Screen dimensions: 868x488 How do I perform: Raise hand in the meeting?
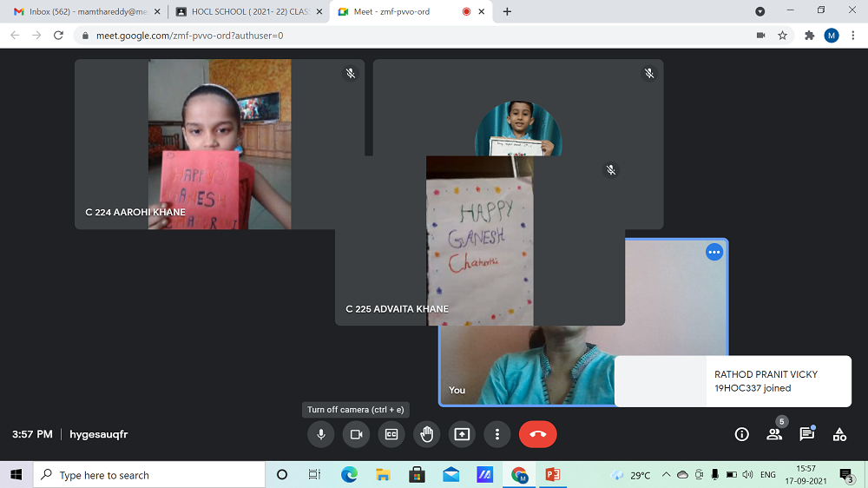coord(426,434)
